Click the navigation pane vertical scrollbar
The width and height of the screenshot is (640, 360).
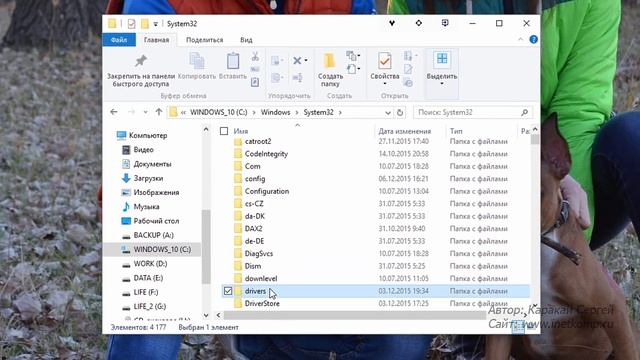click(206, 247)
